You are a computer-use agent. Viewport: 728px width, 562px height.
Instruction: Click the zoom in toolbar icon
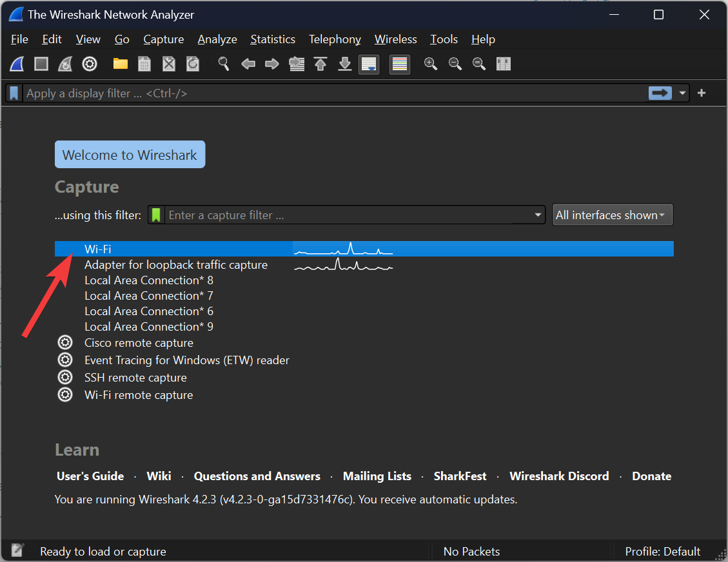[431, 64]
